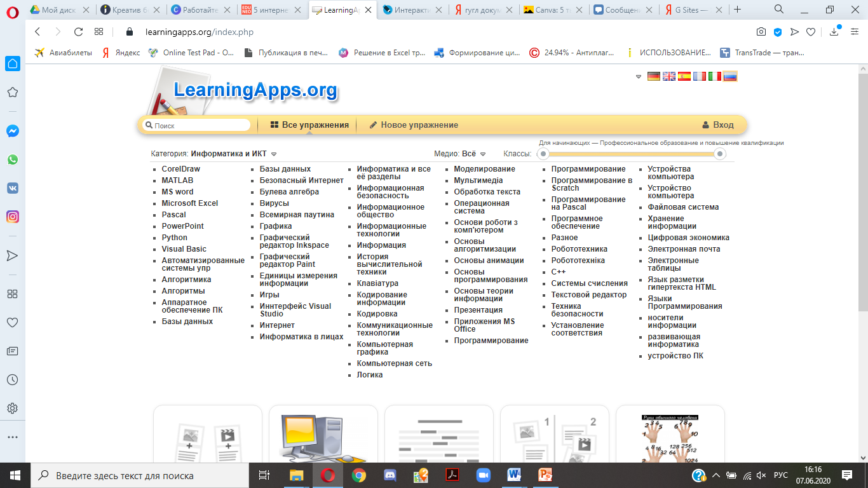Open Instagram in the Opera sidebar
This screenshot has width=868, height=488.
coord(12,217)
